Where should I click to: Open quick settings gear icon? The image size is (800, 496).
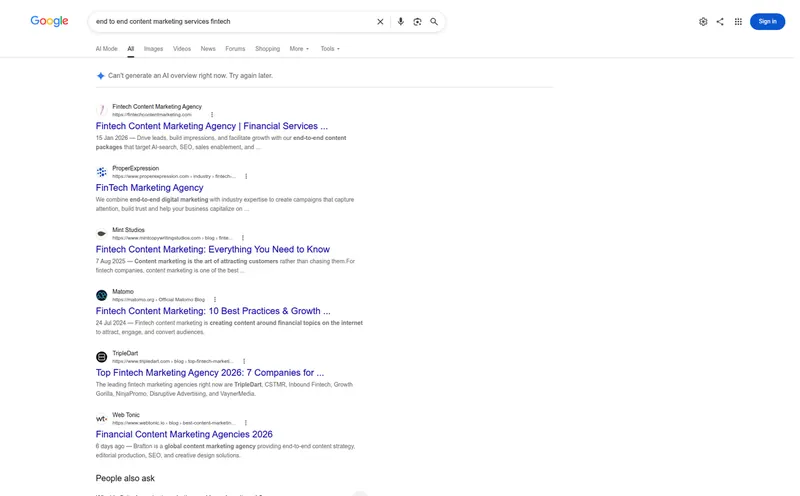pyautogui.click(x=703, y=21)
